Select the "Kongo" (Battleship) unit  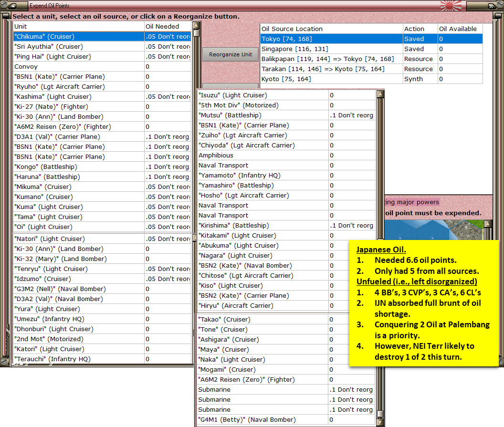[x=102, y=167]
